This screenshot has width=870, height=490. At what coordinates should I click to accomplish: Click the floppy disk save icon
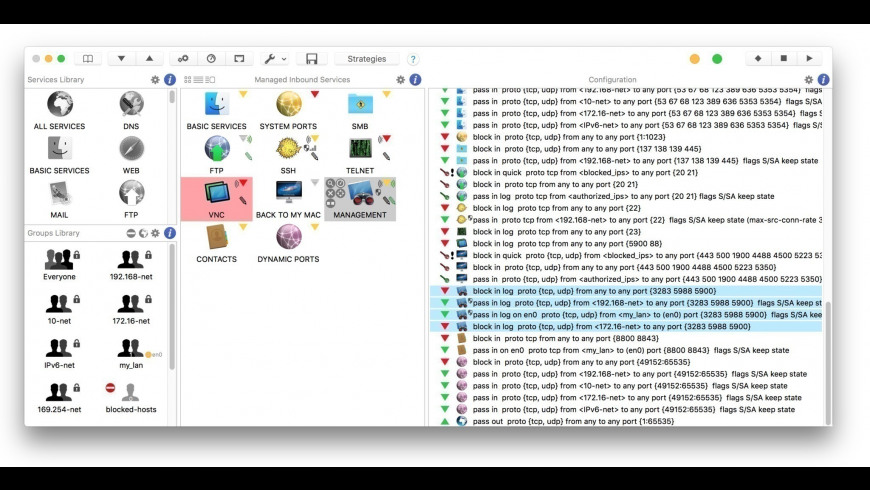[311, 59]
